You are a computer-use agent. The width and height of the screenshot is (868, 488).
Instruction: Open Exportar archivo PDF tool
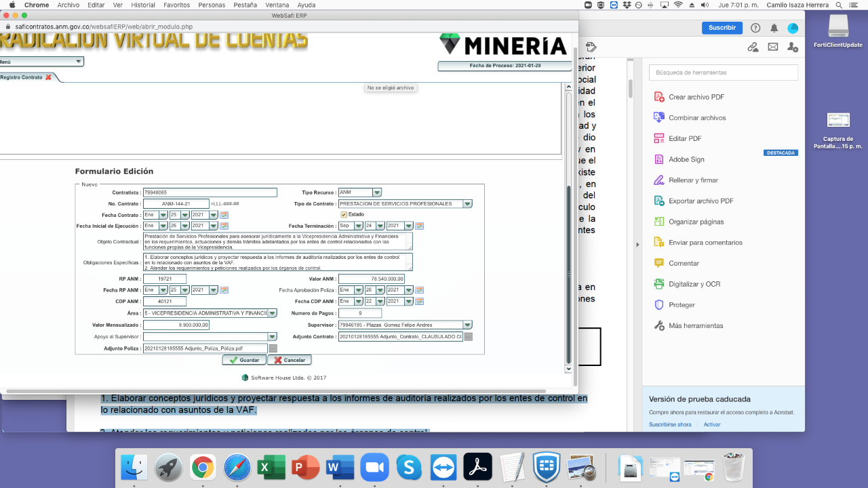pos(693,201)
